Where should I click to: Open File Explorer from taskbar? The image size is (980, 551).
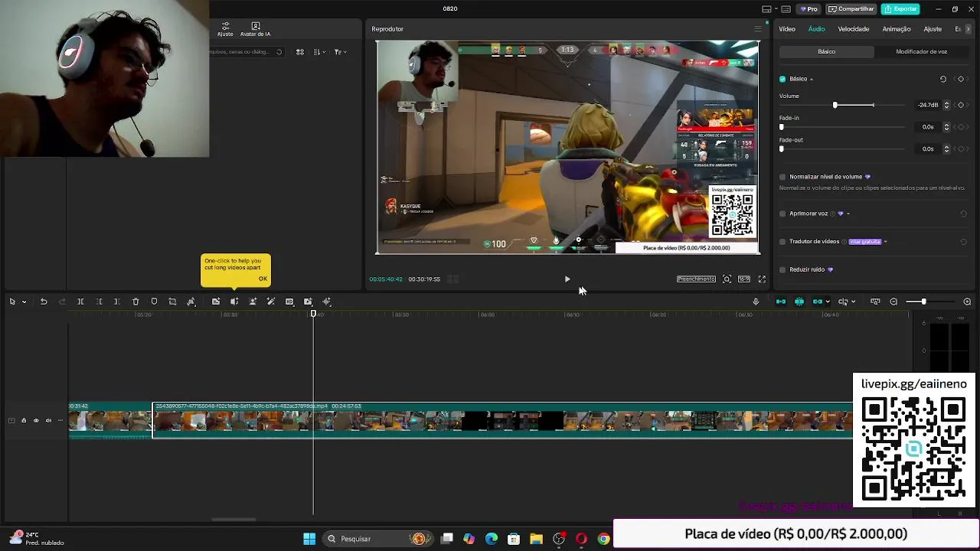point(536,539)
